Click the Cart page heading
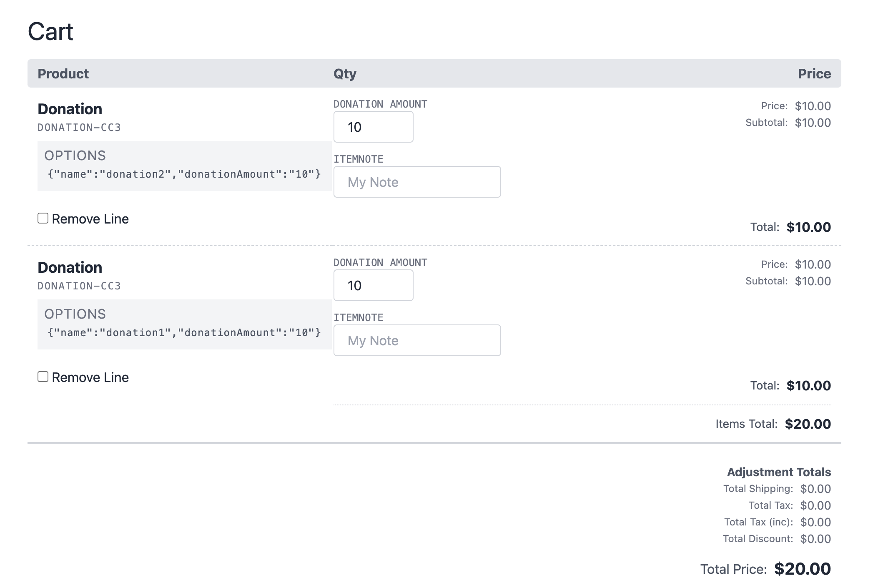The image size is (873, 588). [x=50, y=31]
